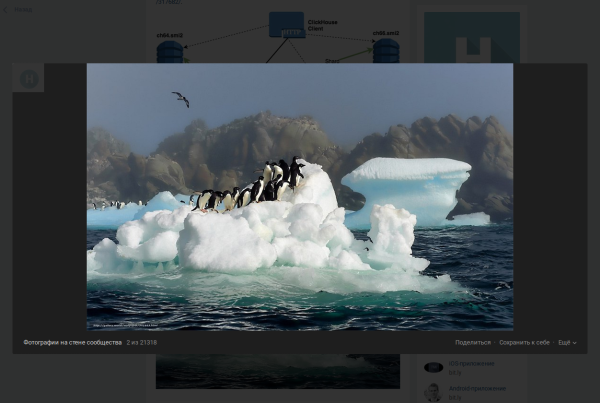Click the 2 из 21318 photo counter

pos(142,343)
